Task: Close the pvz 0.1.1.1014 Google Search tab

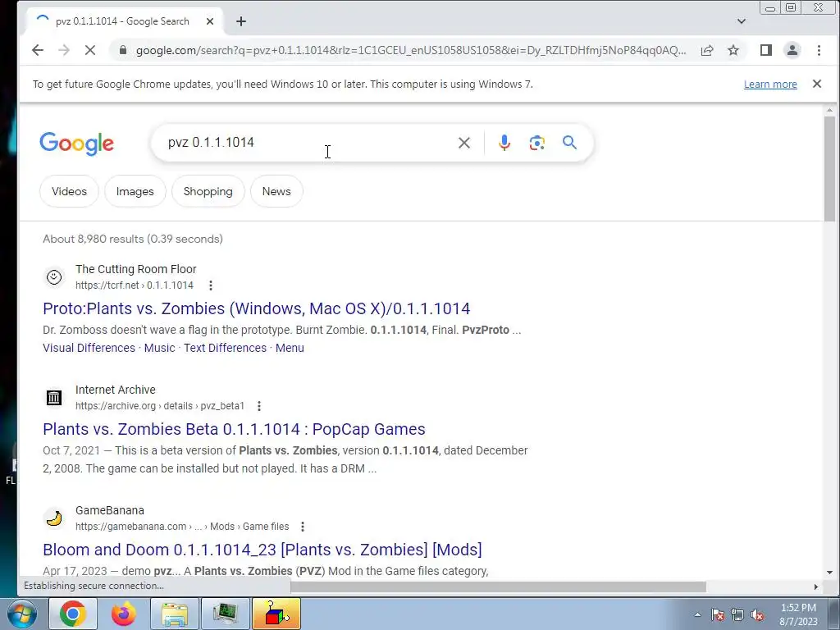Action: (x=210, y=21)
